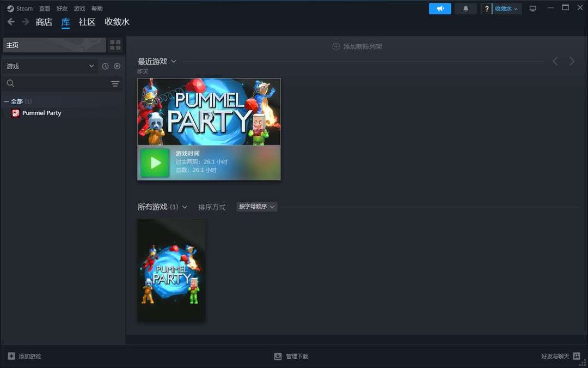Screen dimensions: 588x368
Task: Open the 查看 menu
Action: click(45, 9)
